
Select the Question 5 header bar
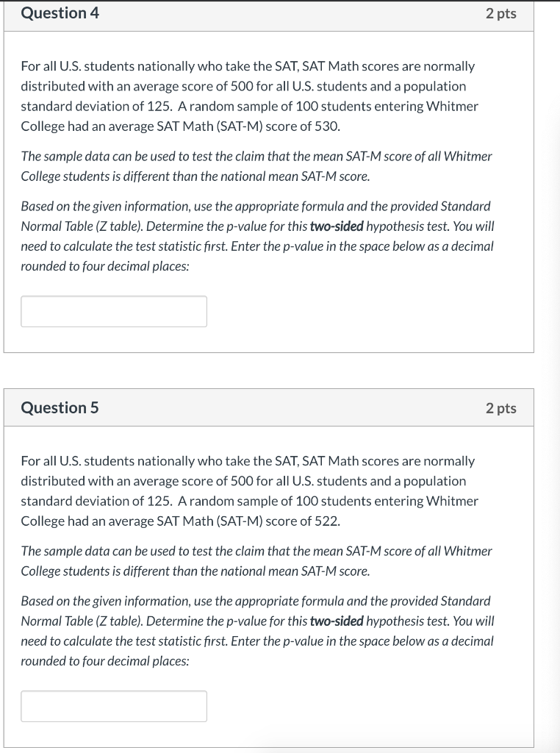[268, 408]
